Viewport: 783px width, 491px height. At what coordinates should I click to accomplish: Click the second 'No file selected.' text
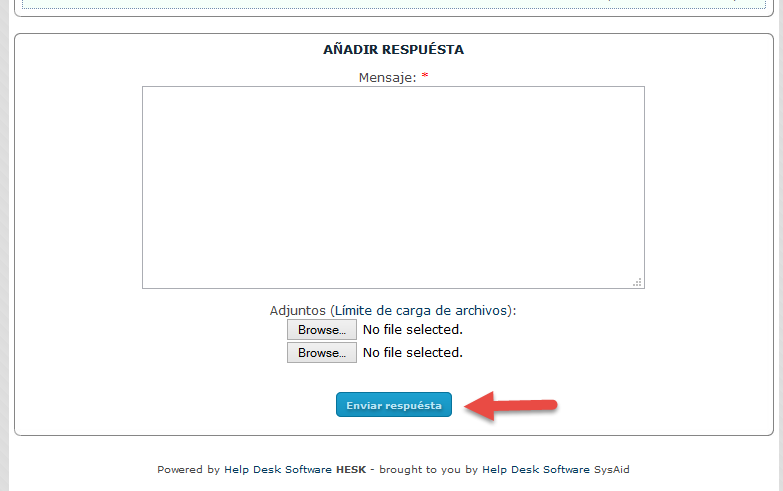point(413,353)
